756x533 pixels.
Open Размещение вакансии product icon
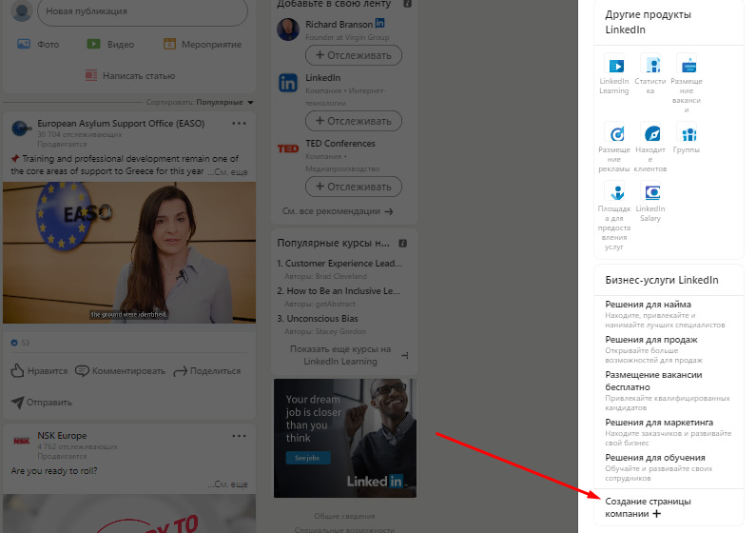point(687,65)
